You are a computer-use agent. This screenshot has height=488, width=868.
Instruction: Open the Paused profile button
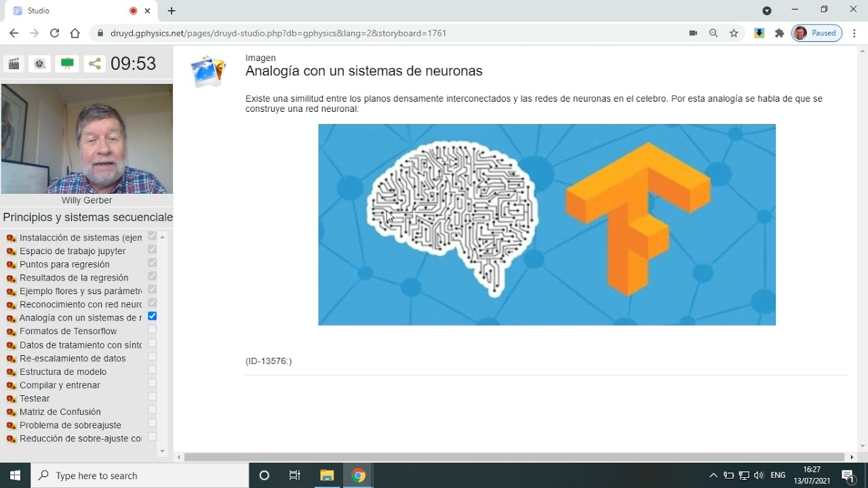[817, 33]
